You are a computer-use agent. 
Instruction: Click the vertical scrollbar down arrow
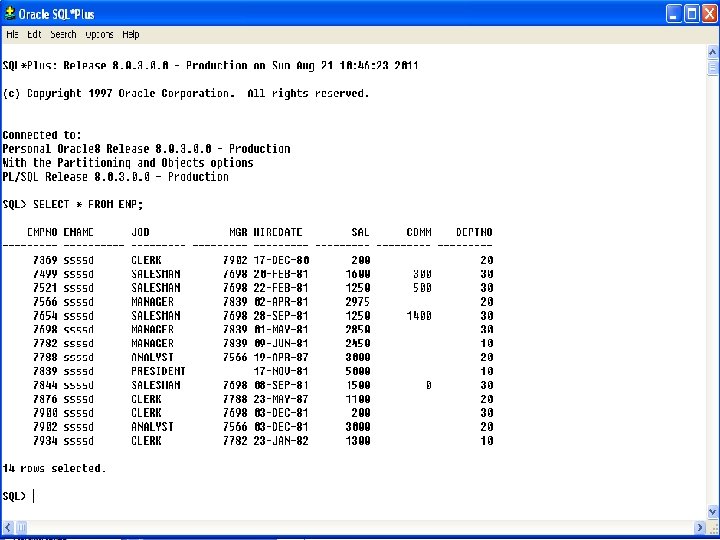(x=712, y=511)
